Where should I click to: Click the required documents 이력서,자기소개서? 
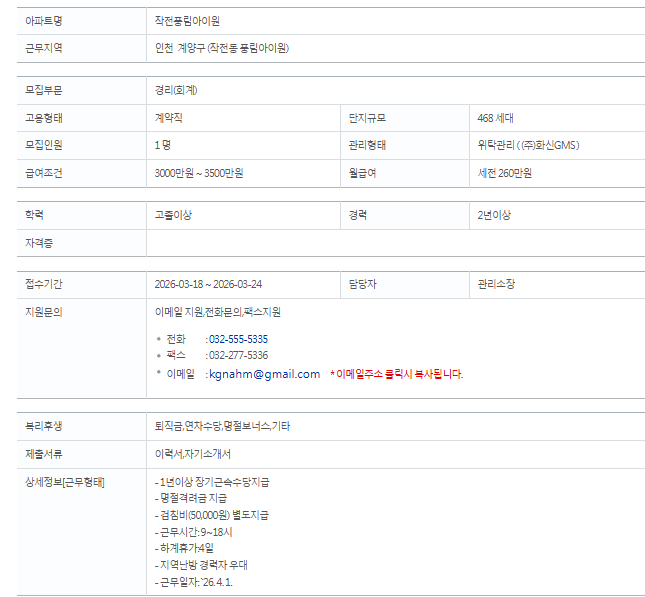point(193,454)
